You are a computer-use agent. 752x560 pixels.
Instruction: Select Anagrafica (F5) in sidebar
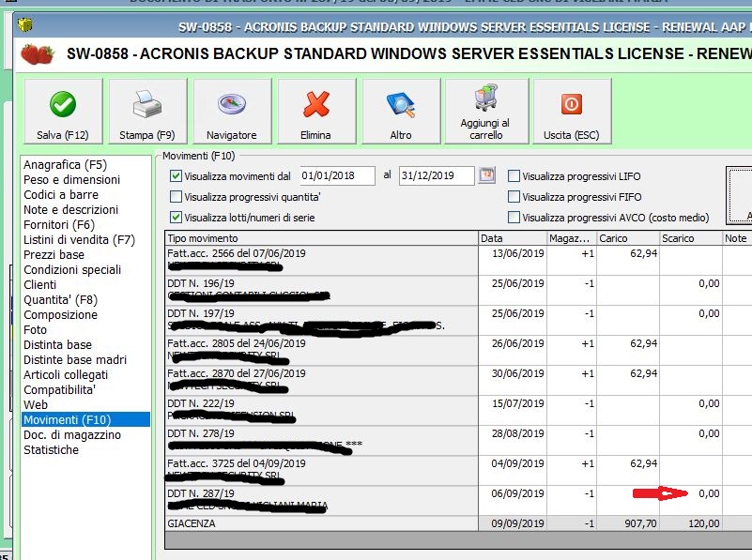pos(65,165)
